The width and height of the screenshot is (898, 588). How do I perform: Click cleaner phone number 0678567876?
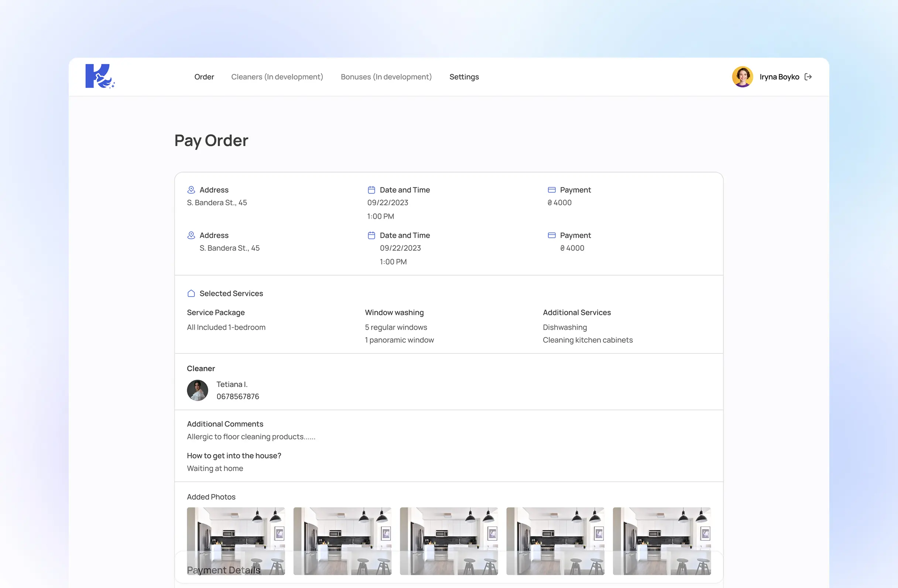coord(238,397)
